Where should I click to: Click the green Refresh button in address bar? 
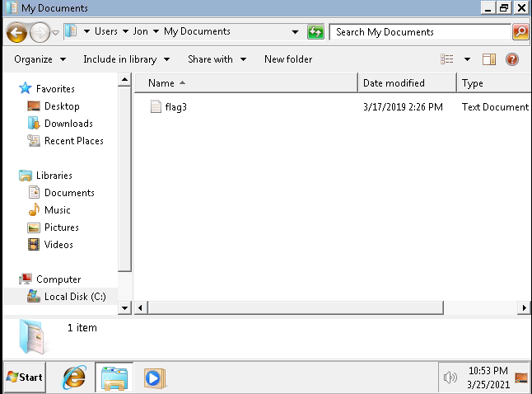pyautogui.click(x=315, y=32)
